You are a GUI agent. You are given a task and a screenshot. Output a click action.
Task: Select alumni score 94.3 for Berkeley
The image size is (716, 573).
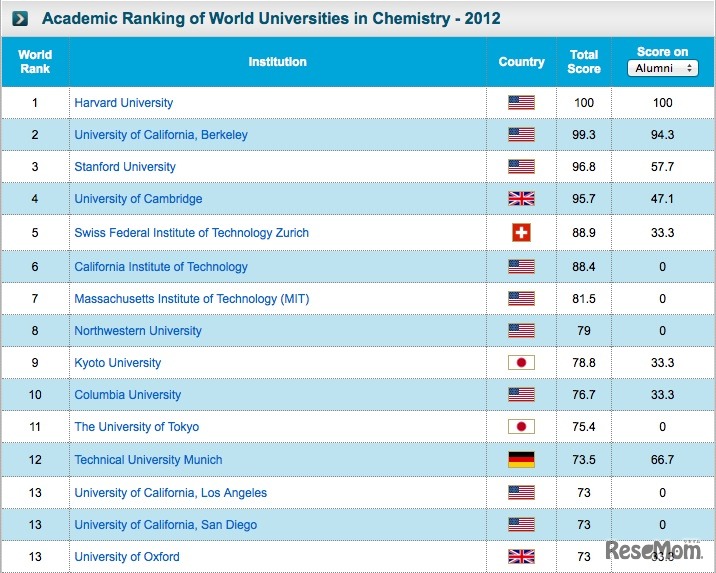[x=663, y=135]
